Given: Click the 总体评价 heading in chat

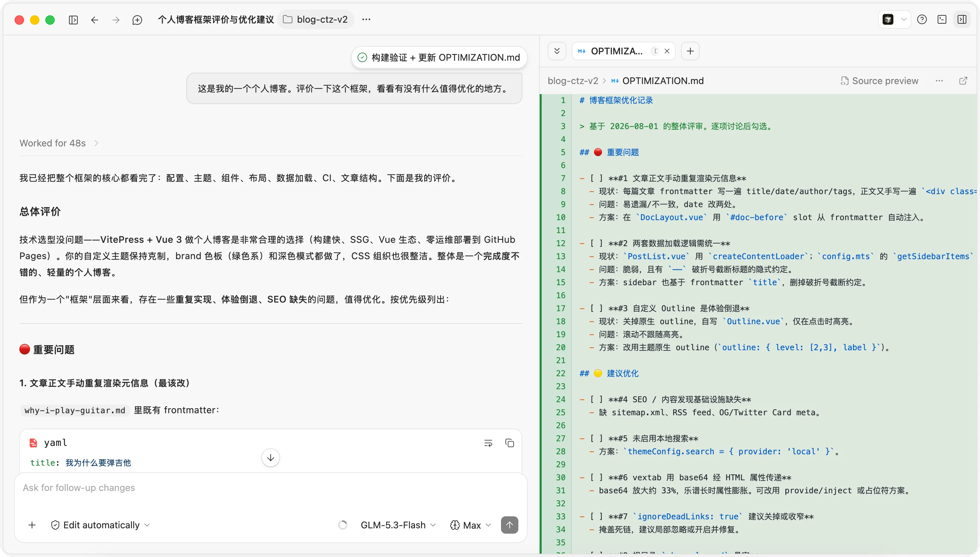Looking at the screenshot, I should pos(40,211).
